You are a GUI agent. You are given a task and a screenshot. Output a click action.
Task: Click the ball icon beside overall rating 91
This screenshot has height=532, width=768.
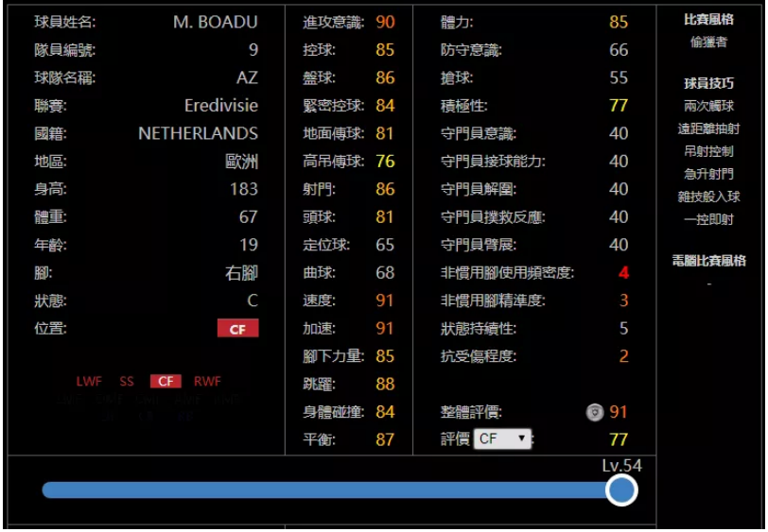tap(595, 412)
